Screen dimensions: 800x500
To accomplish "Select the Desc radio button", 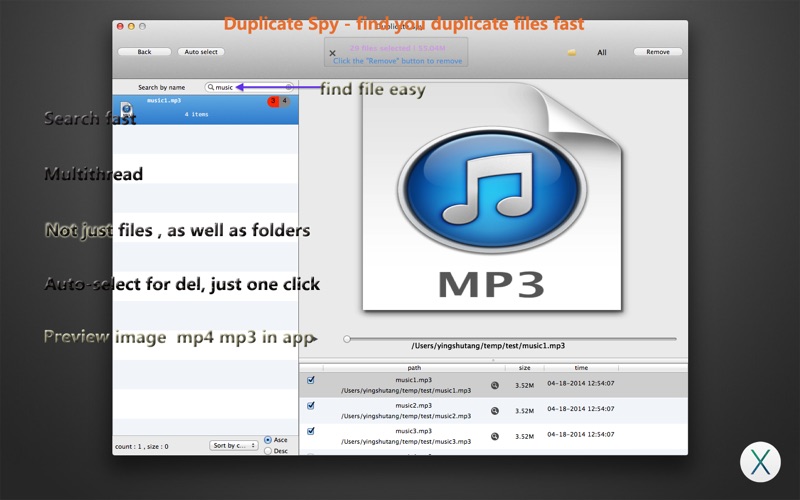I will tap(268, 451).
